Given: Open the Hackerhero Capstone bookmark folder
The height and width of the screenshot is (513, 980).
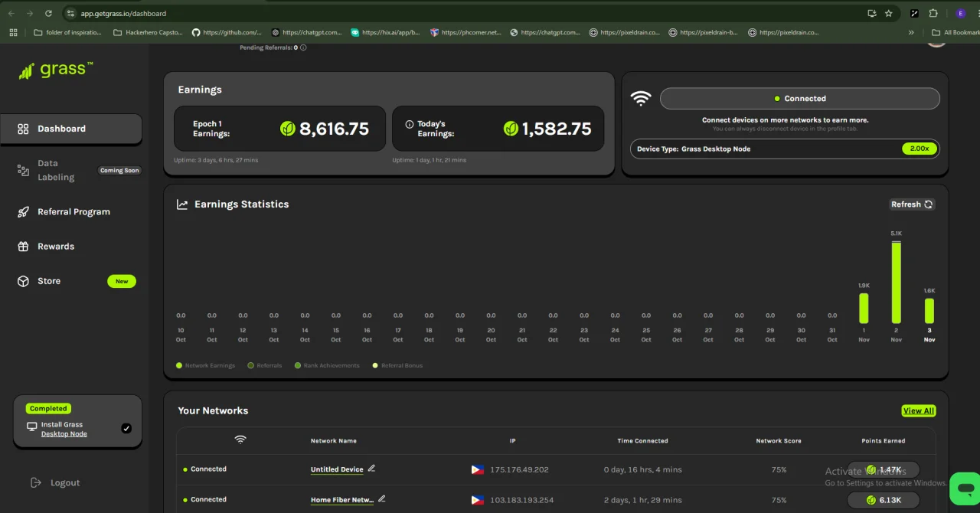Looking at the screenshot, I should (x=148, y=32).
